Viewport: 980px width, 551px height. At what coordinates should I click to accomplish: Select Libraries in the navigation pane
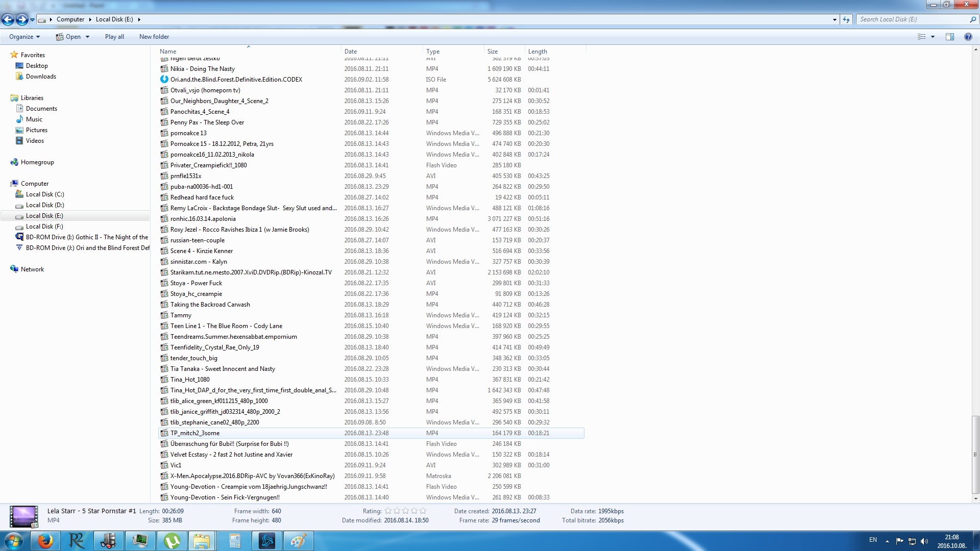point(32,98)
